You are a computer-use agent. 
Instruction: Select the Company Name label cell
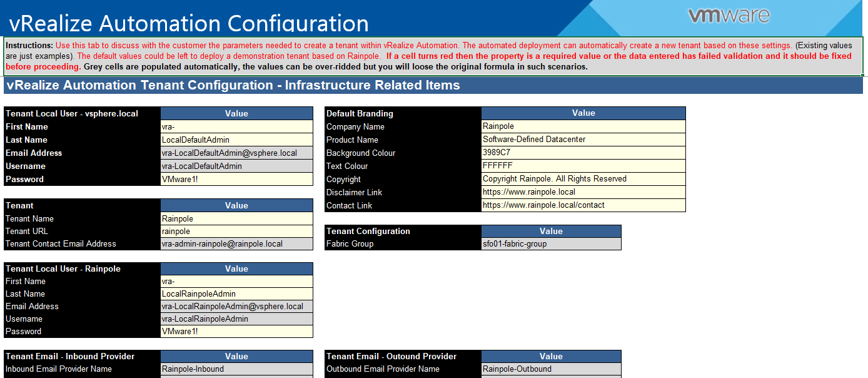pos(403,126)
